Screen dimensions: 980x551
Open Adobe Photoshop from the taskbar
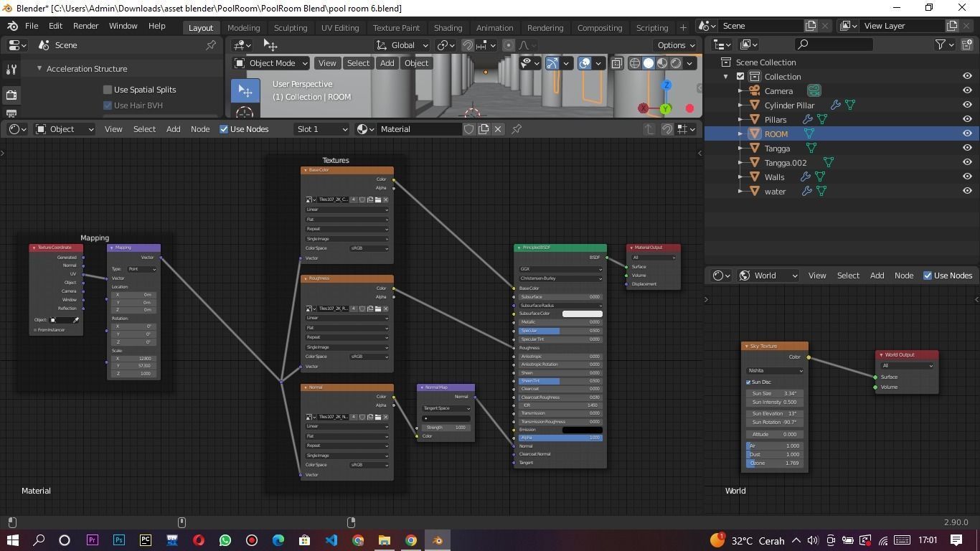(118, 540)
